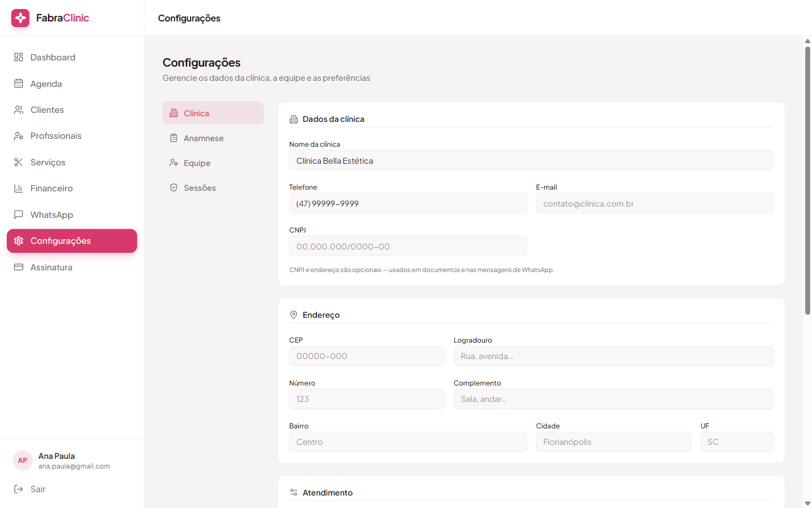Click the Ana Paula profile name
Image resolution: width=812 pixels, height=508 pixels.
pos(56,456)
